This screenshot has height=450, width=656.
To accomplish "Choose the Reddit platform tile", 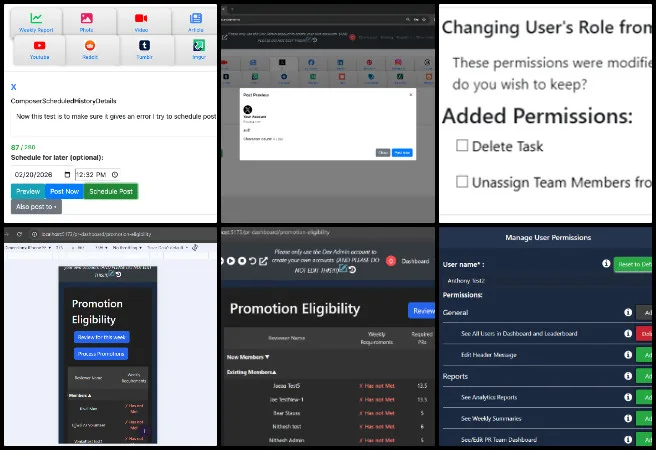I will click(90, 49).
